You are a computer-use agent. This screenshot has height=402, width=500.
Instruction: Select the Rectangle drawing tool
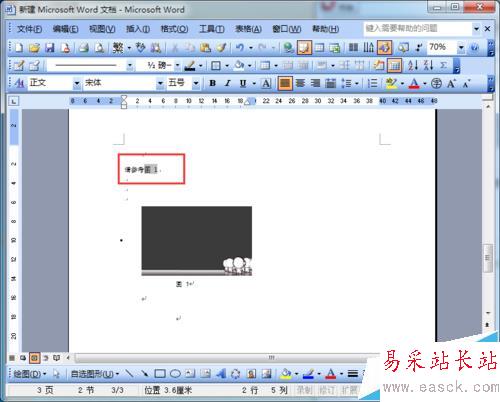160,374
